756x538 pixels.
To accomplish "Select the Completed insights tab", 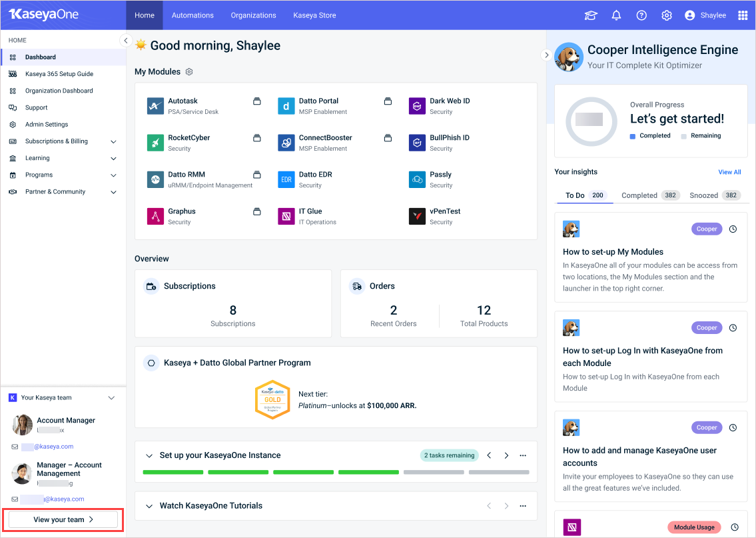I will tap(639, 195).
